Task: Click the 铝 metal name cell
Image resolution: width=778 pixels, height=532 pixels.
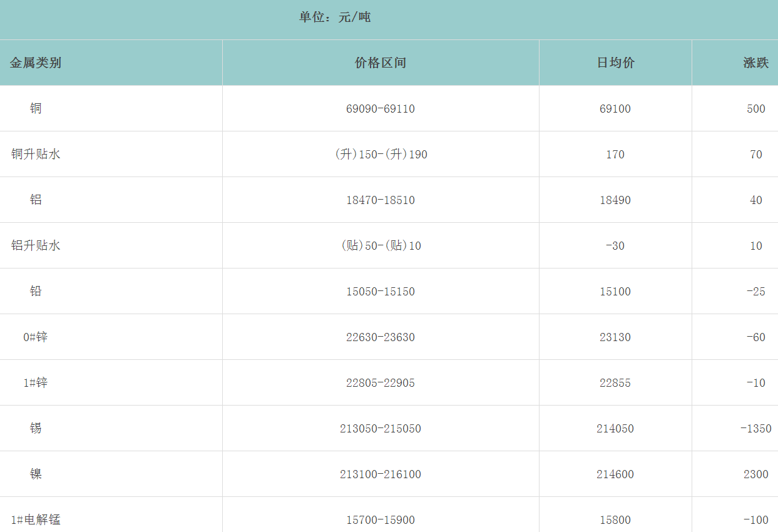Action: [36, 200]
